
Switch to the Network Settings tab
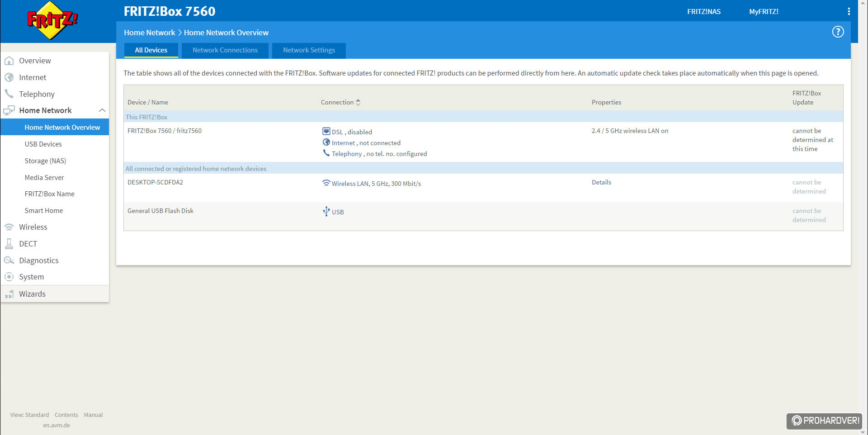pos(309,50)
